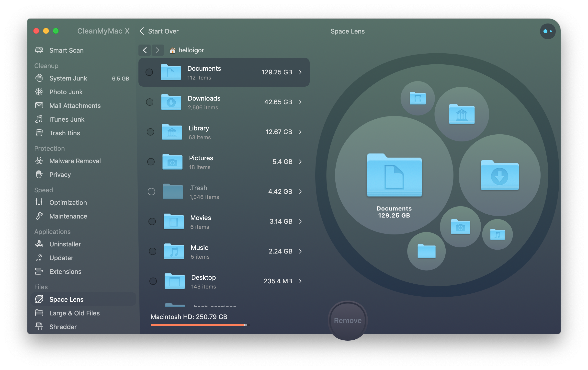
Task: Select the Music folder checkbox
Action: coord(152,251)
